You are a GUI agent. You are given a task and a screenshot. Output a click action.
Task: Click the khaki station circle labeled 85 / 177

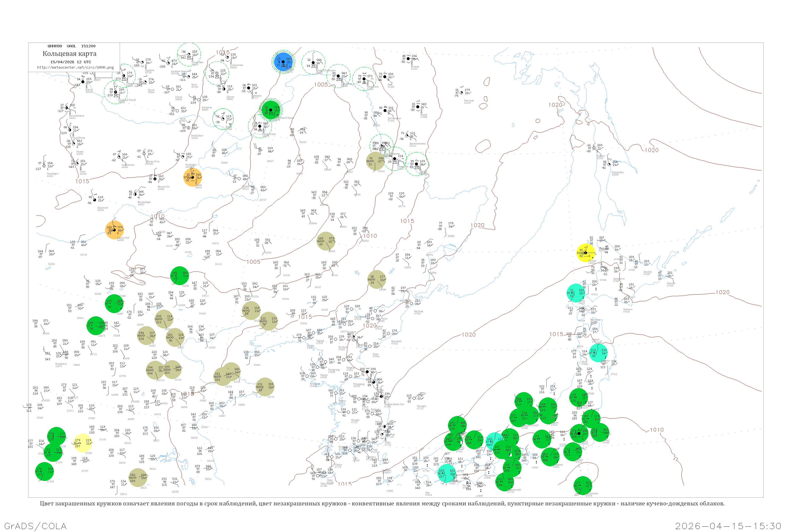coord(377,279)
